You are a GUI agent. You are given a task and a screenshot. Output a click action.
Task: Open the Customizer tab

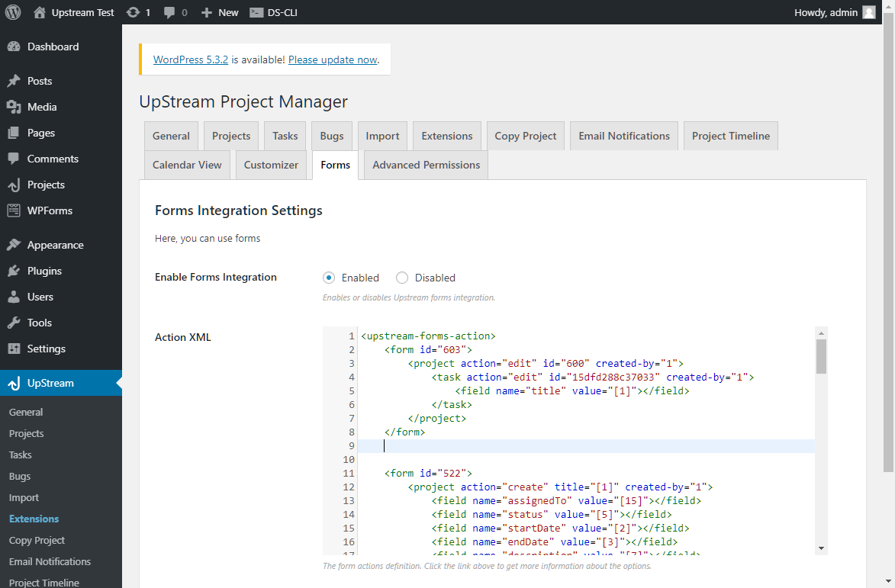[271, 165]
